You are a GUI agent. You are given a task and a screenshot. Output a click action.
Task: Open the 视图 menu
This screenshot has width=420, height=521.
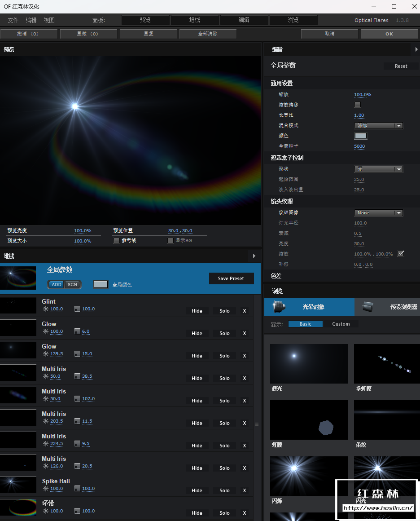[x=49, y=20]
